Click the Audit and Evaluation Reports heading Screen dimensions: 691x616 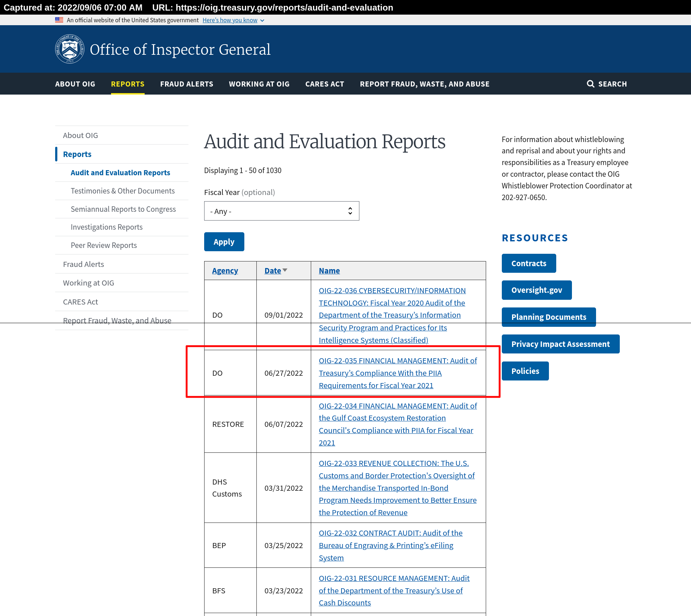(325, 142)
